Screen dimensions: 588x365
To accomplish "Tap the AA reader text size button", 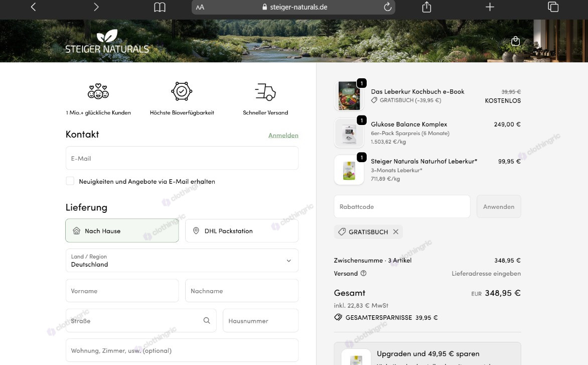I will tap(200, 7).
